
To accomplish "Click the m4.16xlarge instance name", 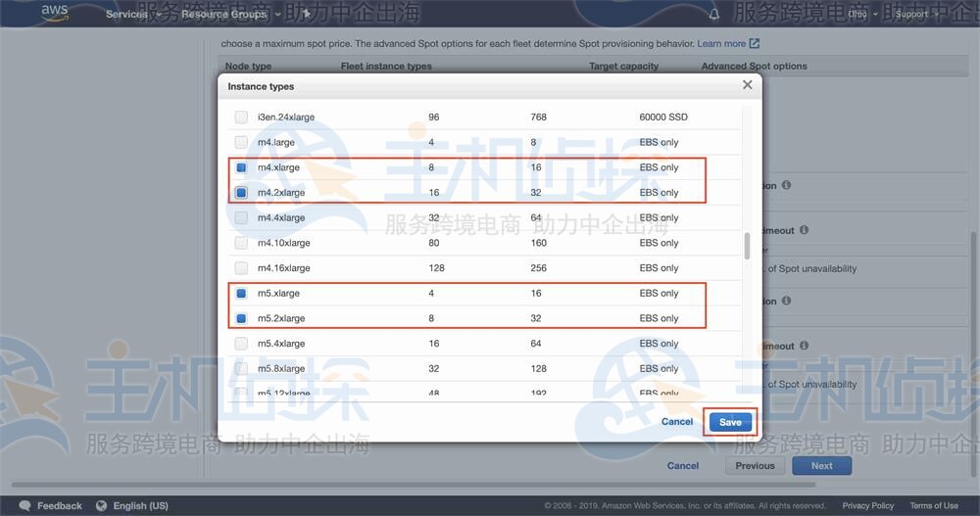I will pos(284,268).
